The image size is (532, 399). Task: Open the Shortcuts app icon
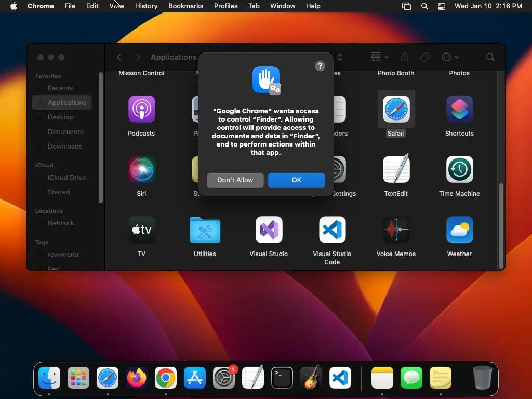click(x=459, y=109)
